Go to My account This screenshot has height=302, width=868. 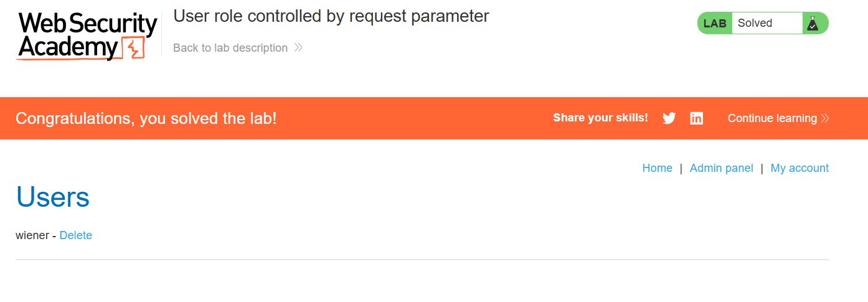pos(800,168)
